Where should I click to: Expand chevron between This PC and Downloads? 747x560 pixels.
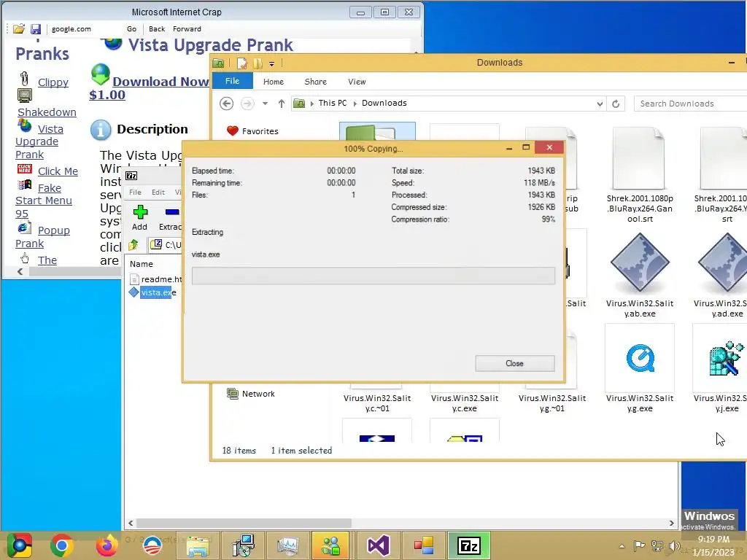[355, 104]
